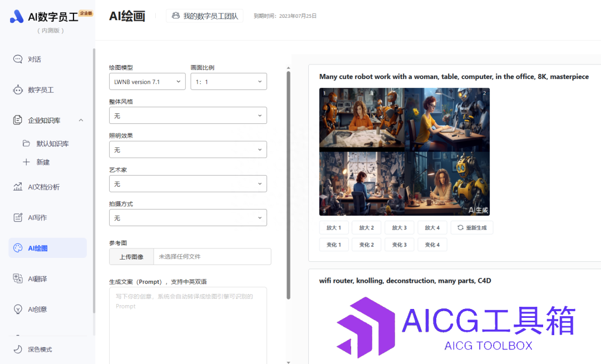Click the AI绘图 palette icon
Image resolution: width=601 pixels, height=364 pixels.
[18, 248]
